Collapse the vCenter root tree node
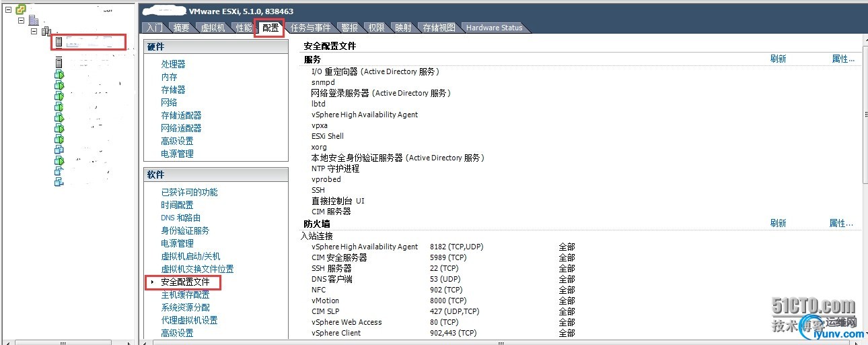 tap(8, 9)
